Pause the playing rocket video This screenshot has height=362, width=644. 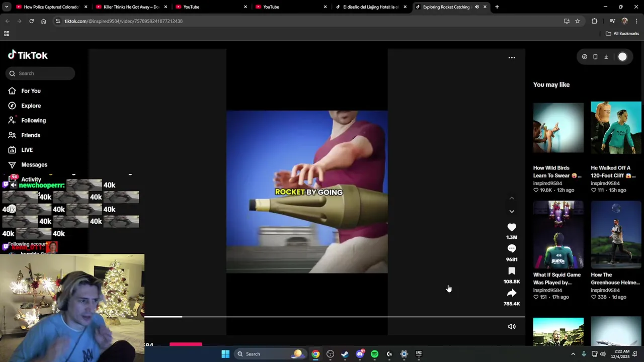click(x=307, y=192)
